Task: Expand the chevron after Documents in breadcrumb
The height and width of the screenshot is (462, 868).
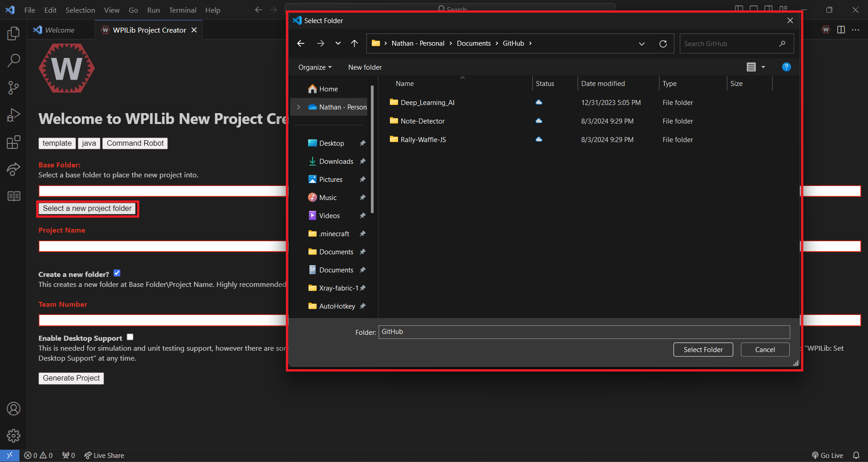Action: (x=497, y=43)
